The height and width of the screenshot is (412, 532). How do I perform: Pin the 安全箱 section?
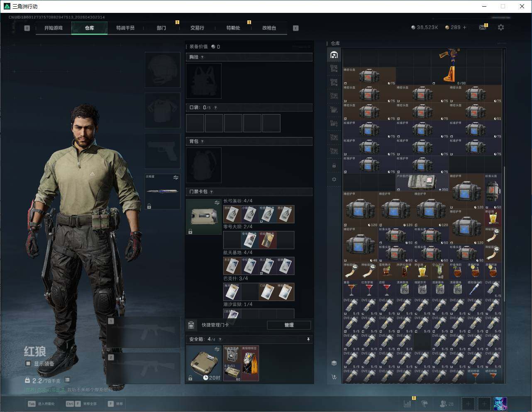(308, 339)
